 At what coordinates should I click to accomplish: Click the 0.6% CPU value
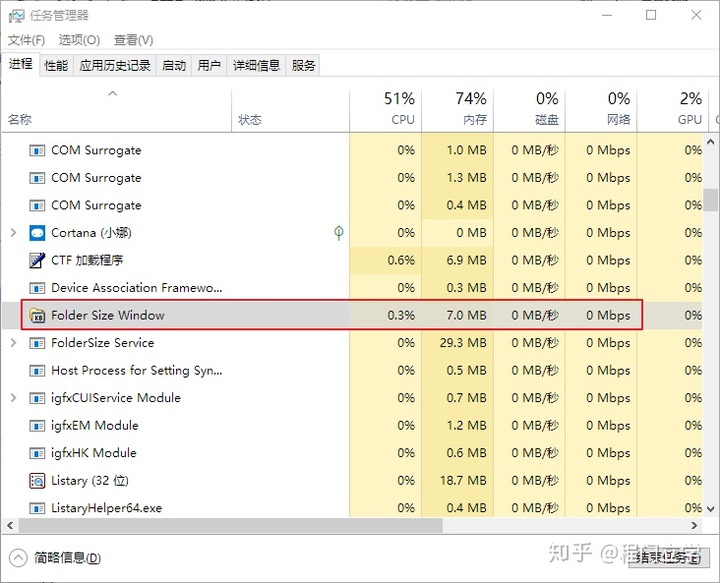point(401,260)
